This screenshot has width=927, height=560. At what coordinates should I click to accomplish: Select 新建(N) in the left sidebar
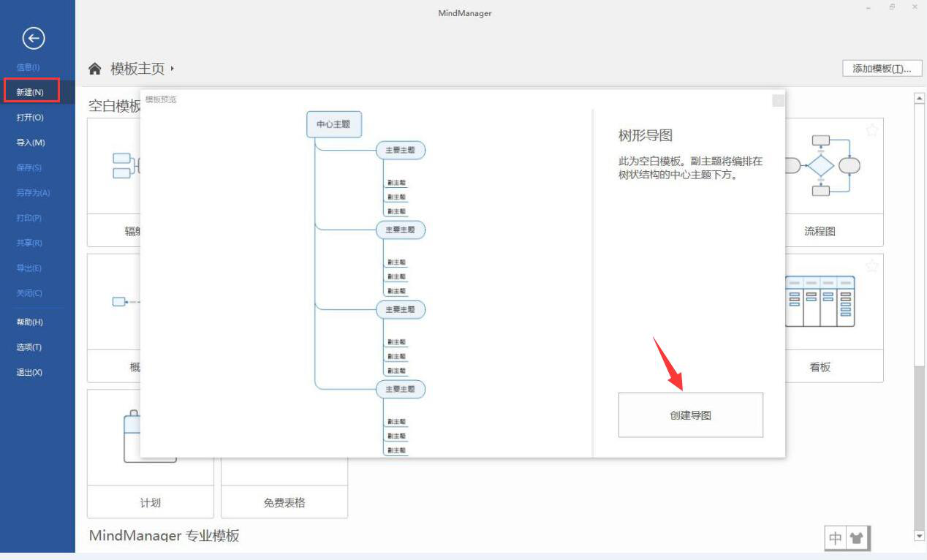pos(29,91)
